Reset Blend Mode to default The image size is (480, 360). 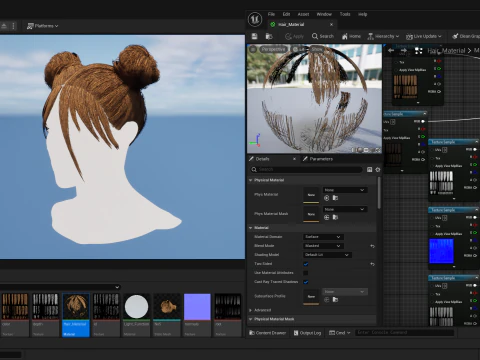point(372,246)
